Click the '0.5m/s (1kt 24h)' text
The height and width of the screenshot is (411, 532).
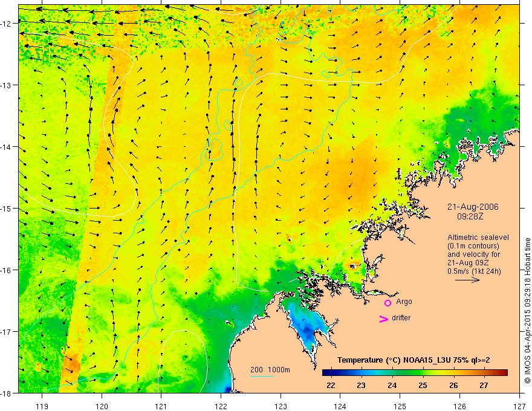pos(474,271)
